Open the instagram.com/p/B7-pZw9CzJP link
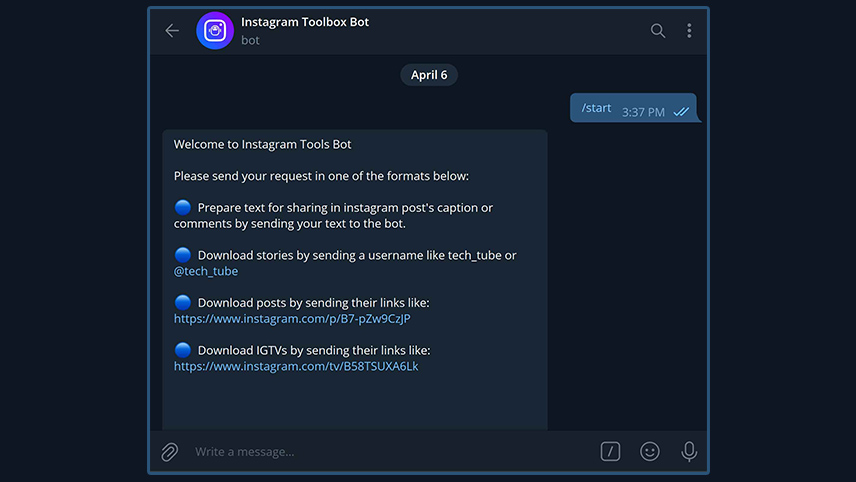This screenshot has width=856, height=482. pos(292,319)
